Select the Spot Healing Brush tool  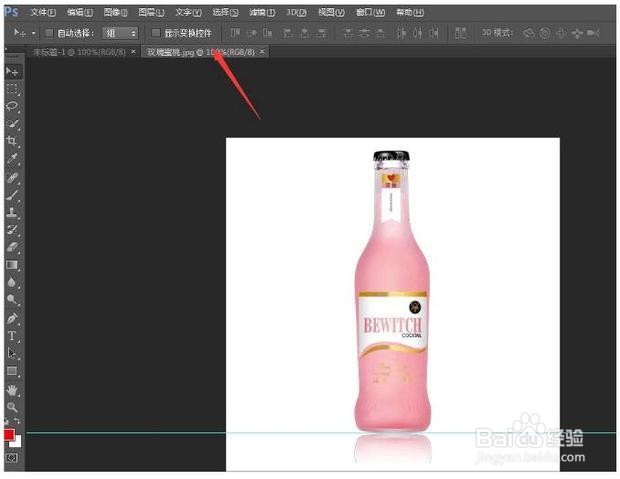click(12, 178)
